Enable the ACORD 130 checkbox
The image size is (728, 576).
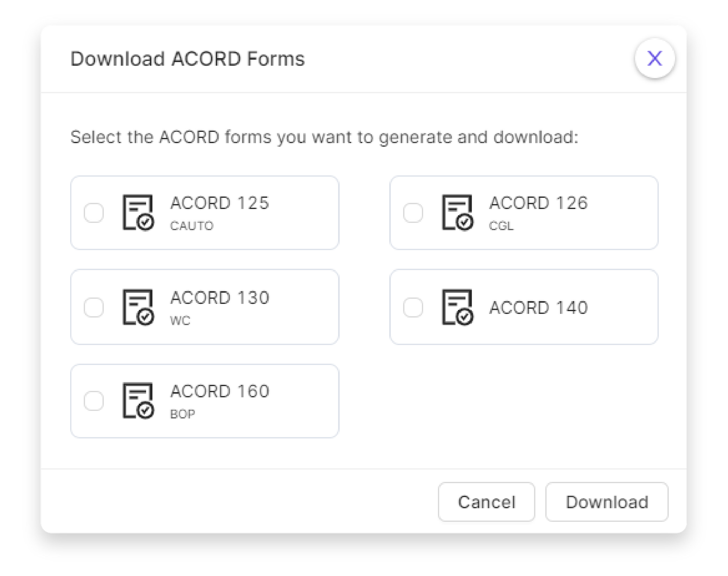click(x=94, y=307)
